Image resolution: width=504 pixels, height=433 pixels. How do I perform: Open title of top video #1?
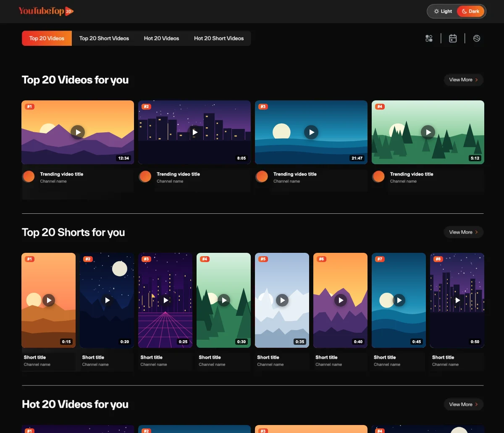coord(62,174)
